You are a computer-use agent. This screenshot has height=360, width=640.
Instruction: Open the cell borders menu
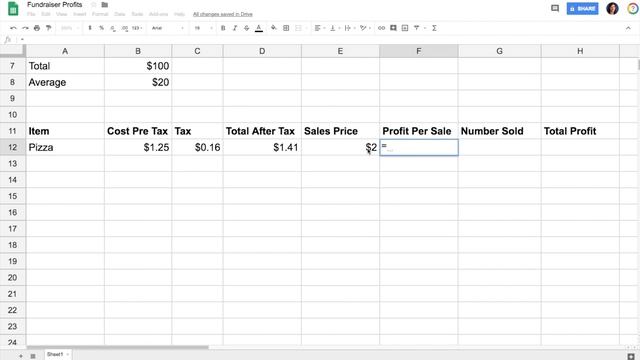[x=286, y=28]
